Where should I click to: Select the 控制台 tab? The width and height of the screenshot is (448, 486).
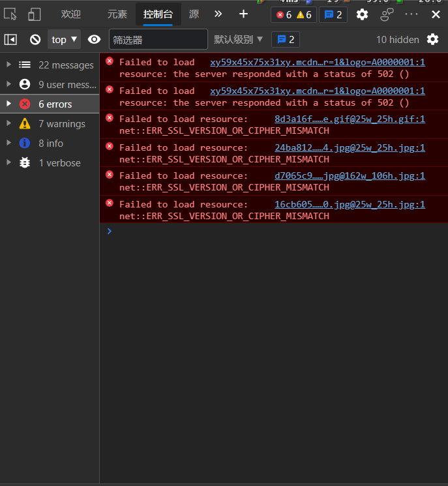click(158, 14)
